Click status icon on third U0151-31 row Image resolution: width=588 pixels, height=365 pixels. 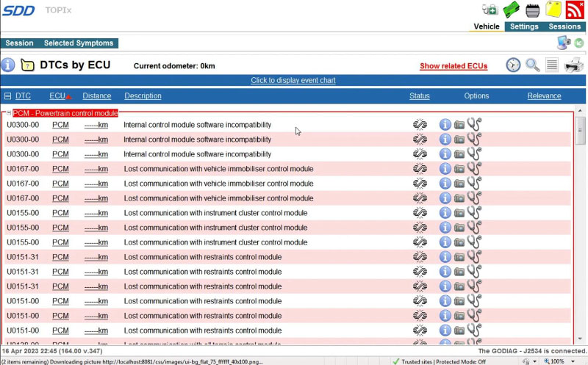pos(420,286)
